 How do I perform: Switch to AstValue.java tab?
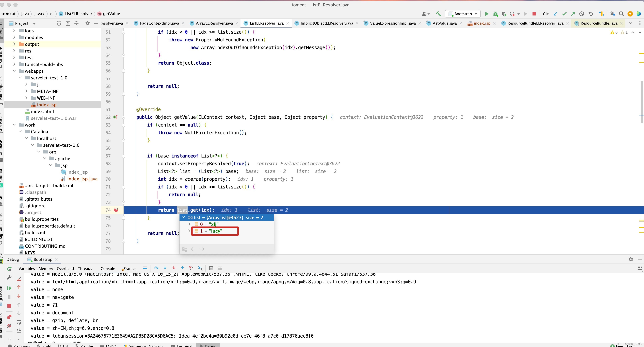coord(444,23)
